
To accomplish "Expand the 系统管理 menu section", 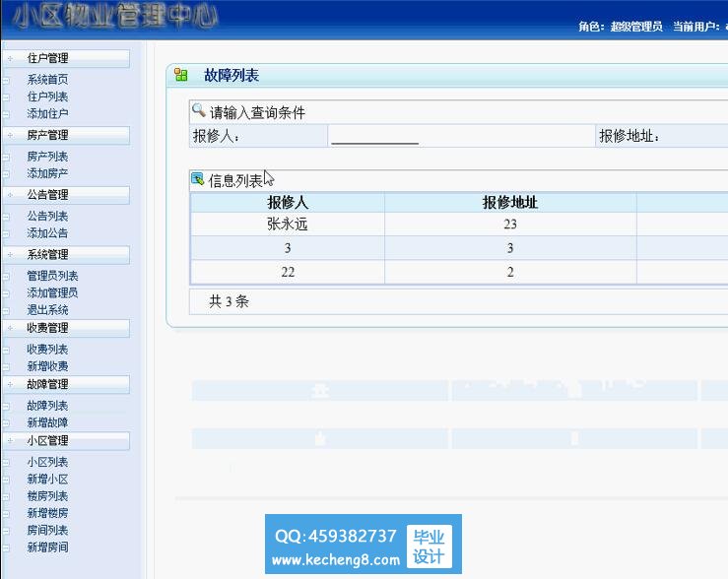I will (x=66, y=255).
